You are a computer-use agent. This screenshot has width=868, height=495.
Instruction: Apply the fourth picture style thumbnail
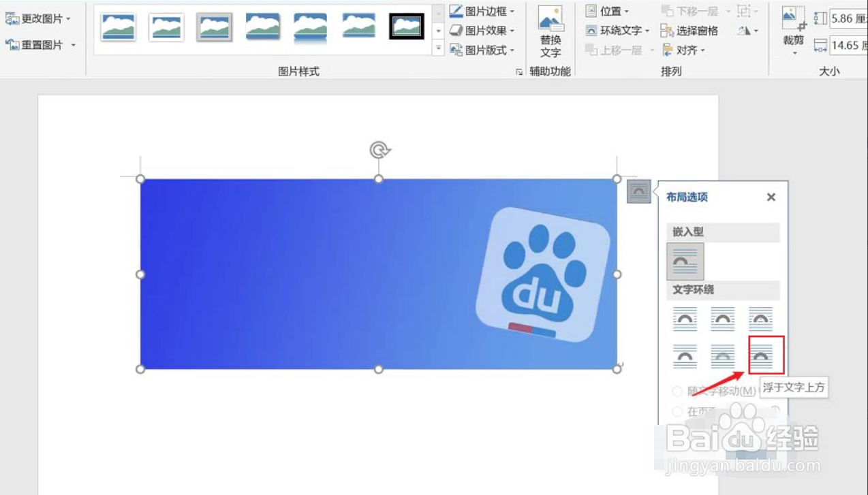point(262,27)
